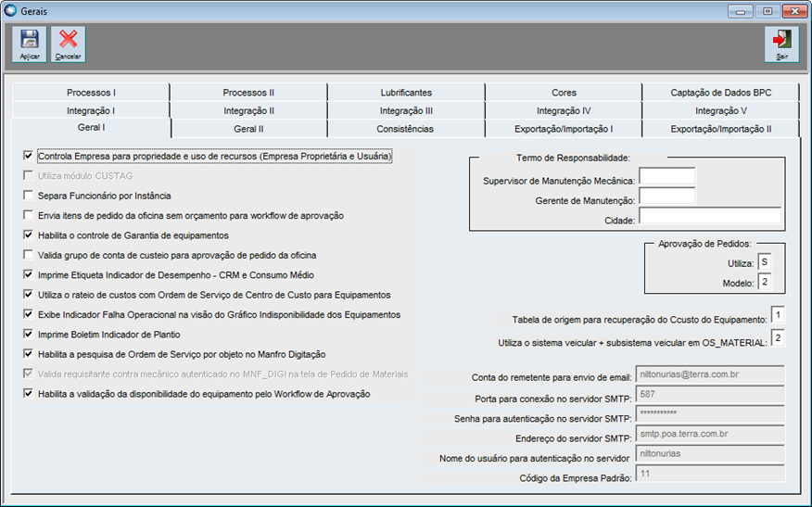Click the Utiliza field containing S
The width and height of the screenshot is (812, 507).
tap(765, 262)
